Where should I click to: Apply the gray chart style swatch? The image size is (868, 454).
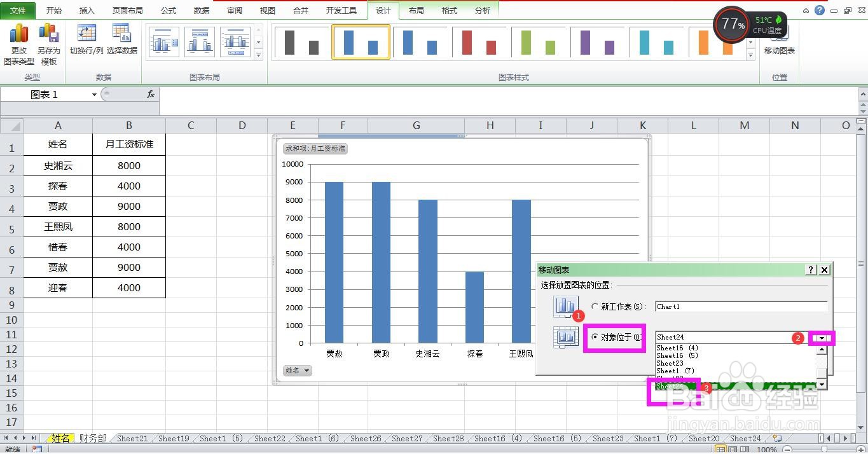(x=301, y=43)
